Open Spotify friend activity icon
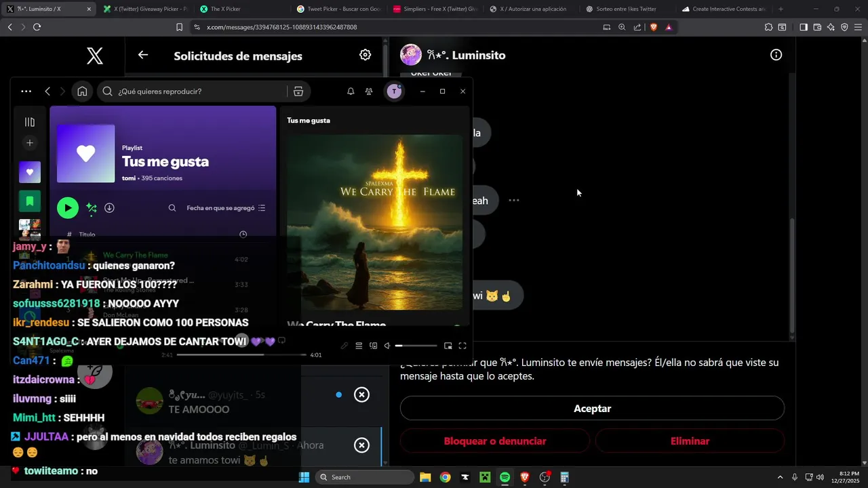Viewport: 868px width, 488px height. tap(369, 91)
